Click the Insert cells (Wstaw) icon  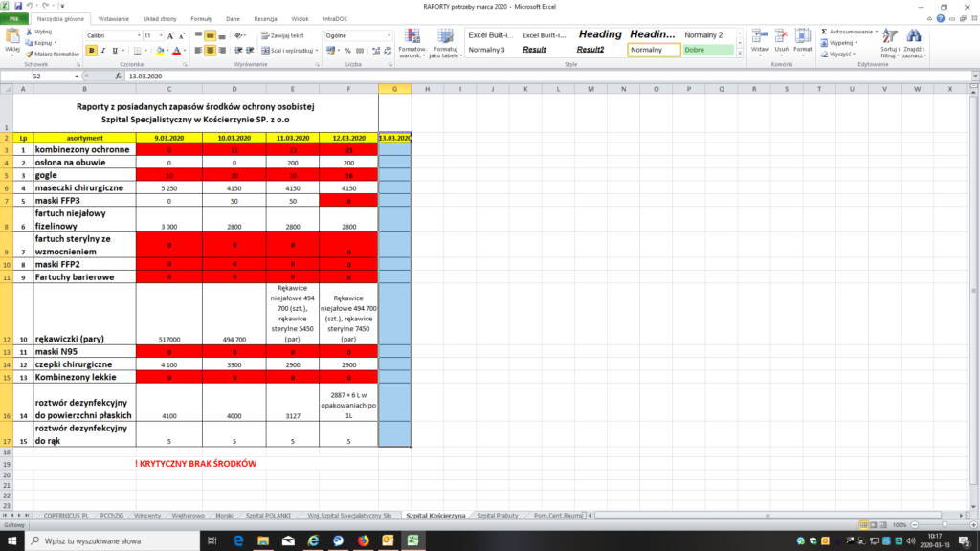pyautogui.click(x=760, y=36)
